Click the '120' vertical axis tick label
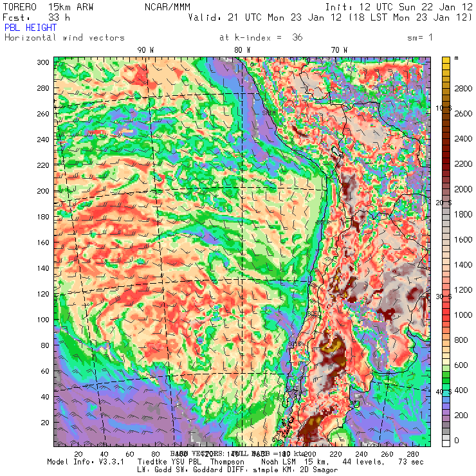 coord(43,294)
